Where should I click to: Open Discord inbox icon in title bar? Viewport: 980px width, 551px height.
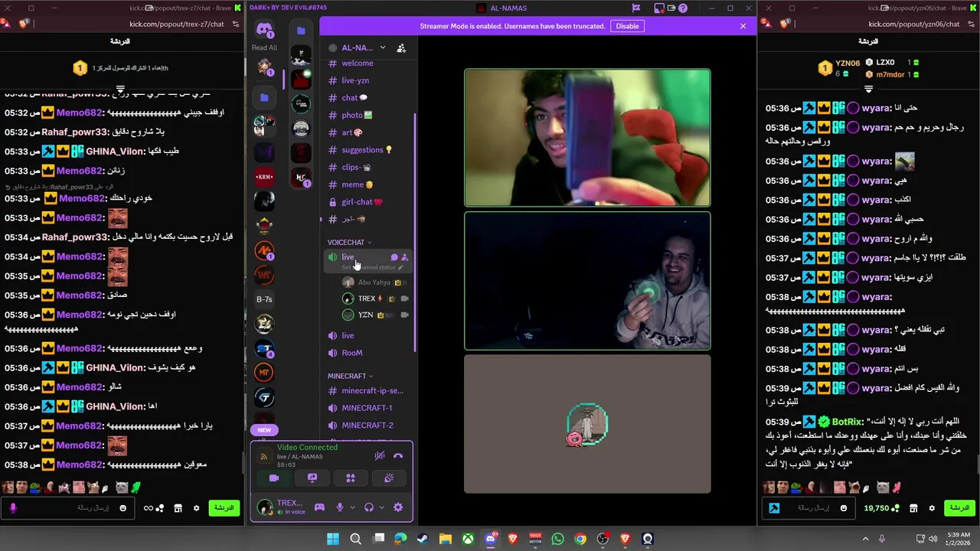659,8
